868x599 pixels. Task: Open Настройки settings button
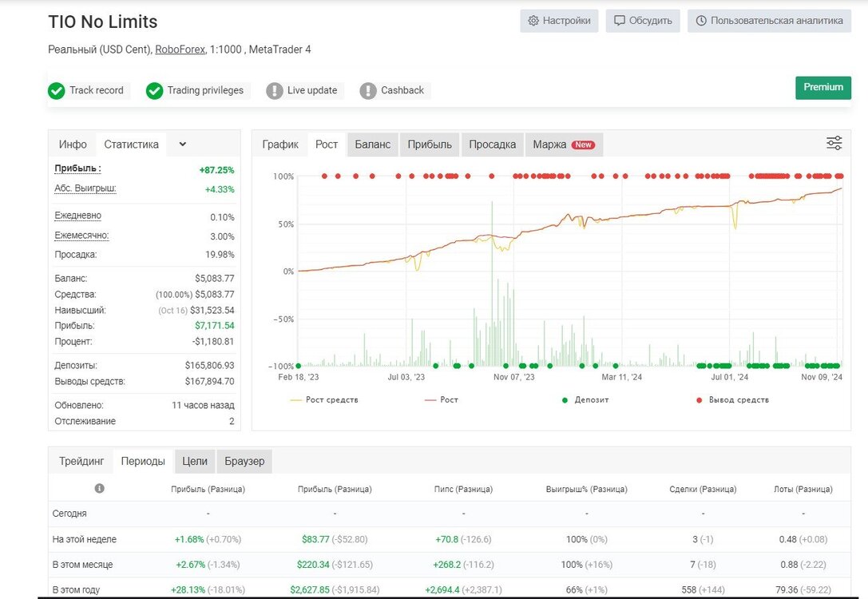click(559, 21)
